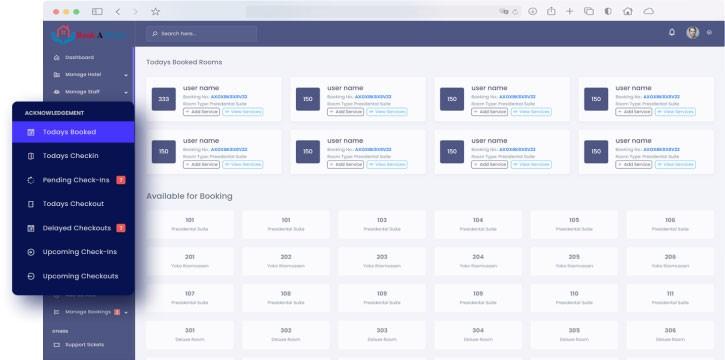The width and height of the screenshot is (725, 360).
Task: Click the Available for Booking heading
Action: coord(189,196)
